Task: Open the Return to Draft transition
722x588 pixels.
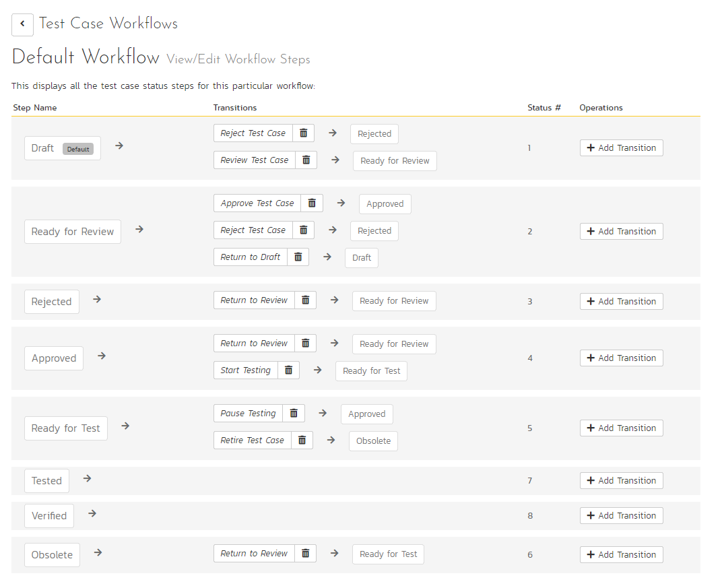Action: (251, 257)
